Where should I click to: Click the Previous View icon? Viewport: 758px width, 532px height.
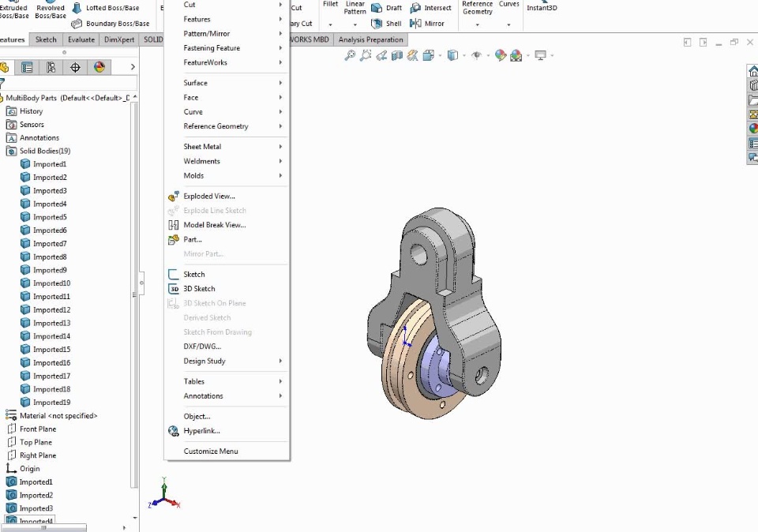click(x=381, y=55)
